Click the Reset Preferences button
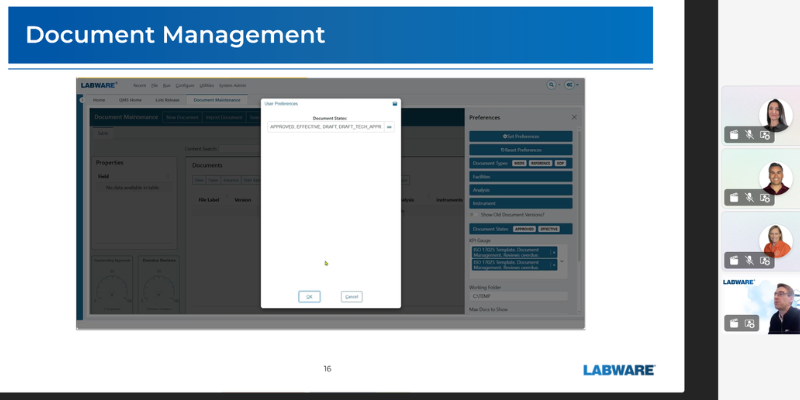Viewport: 800px width, 400px height. 521,150
